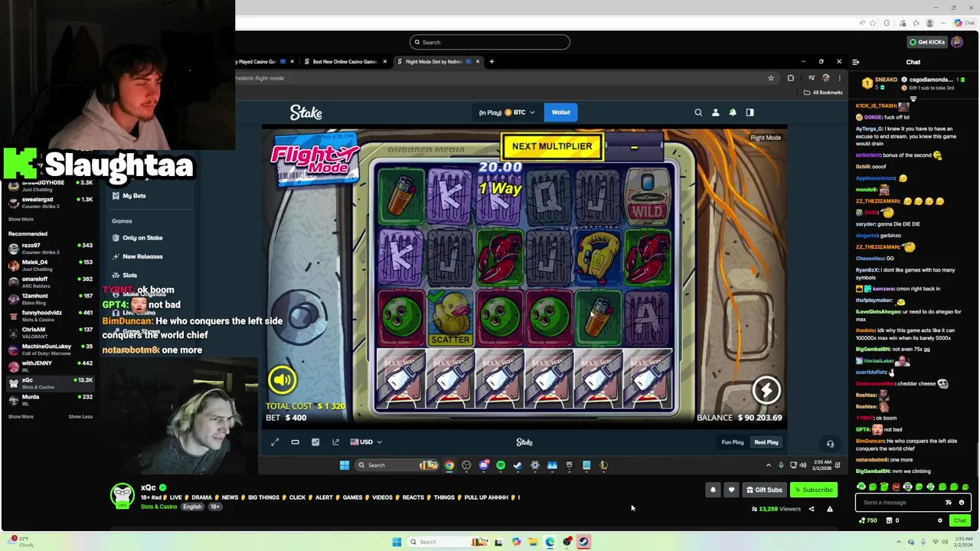Viewport: 980px width, 551px height.
Task: Follow channel with heart icon
Action: coord(731,490)
